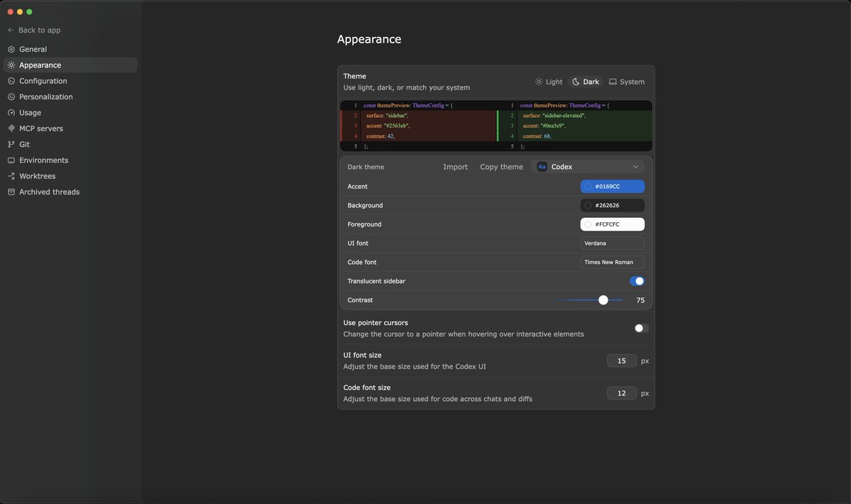Click the monitor icon of System theme

[x=613, y=82]
